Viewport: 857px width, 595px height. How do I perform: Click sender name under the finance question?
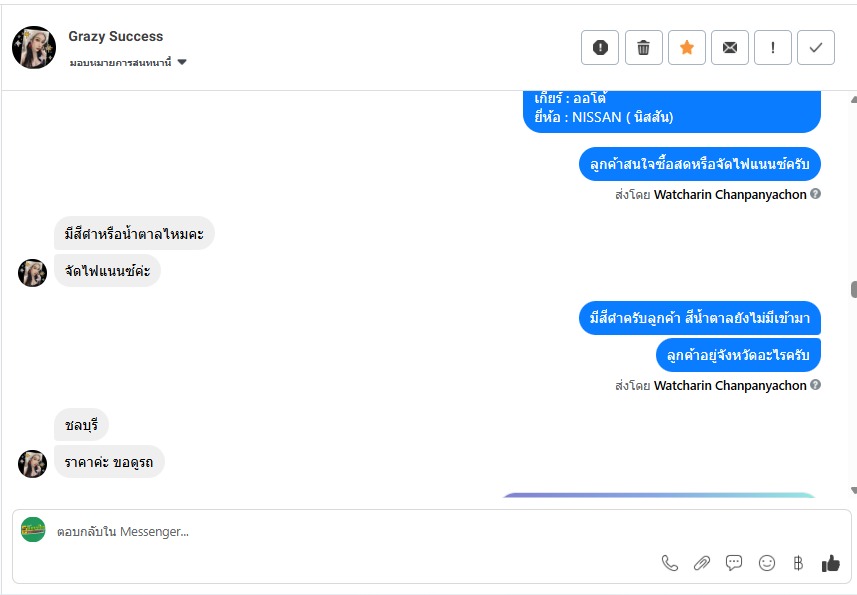coord(730,195)
